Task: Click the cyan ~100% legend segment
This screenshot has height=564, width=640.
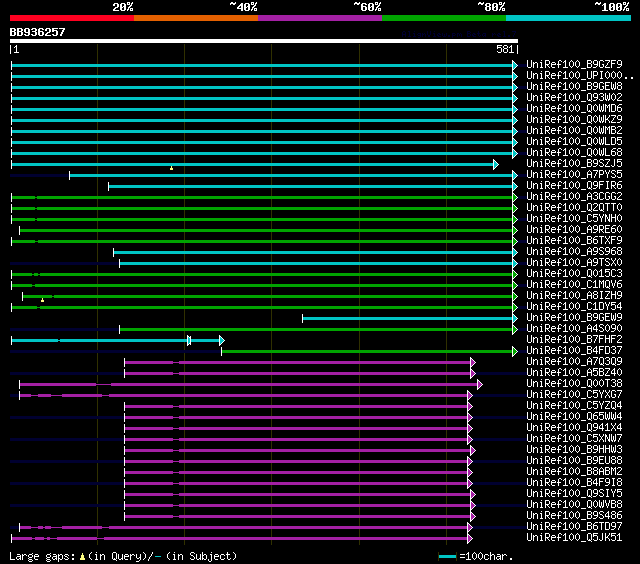Action: click(567, 18)
